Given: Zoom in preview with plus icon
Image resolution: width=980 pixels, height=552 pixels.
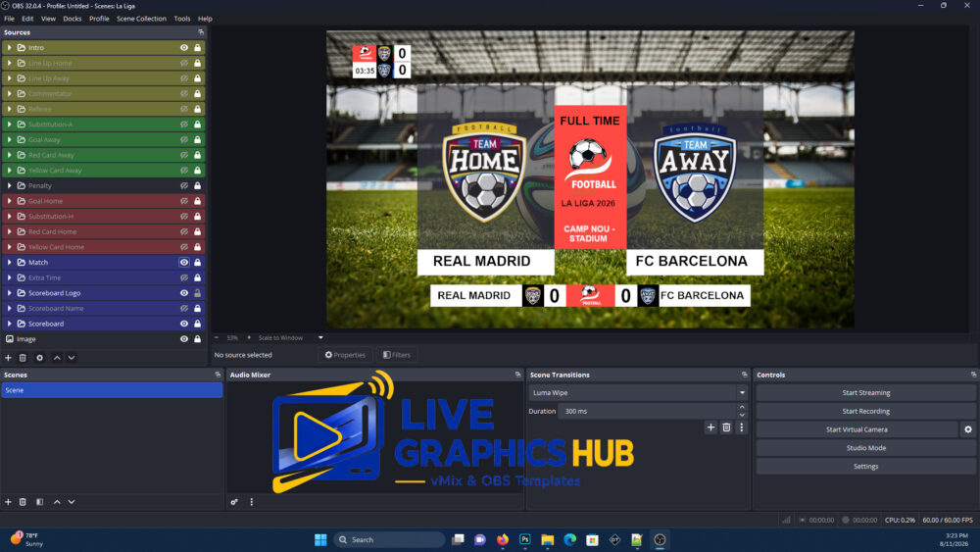Looking at the screenshot, I should [x=249, y=337].
